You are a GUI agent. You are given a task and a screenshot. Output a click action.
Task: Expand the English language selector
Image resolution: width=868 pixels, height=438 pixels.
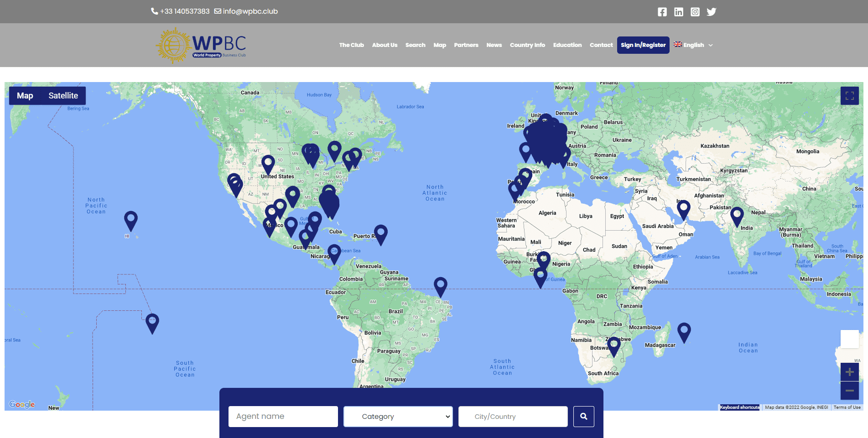click(x=693, y=45)
